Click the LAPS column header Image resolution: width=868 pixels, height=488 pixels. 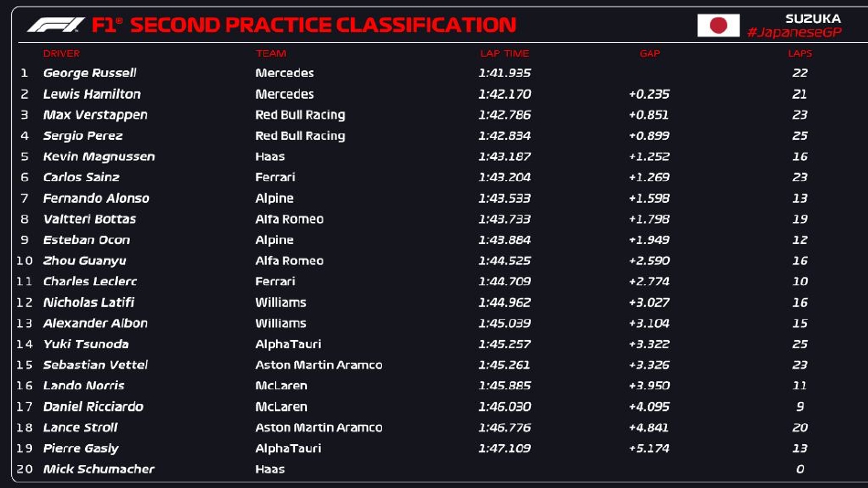pyautogui.click(x=800, y=54)
